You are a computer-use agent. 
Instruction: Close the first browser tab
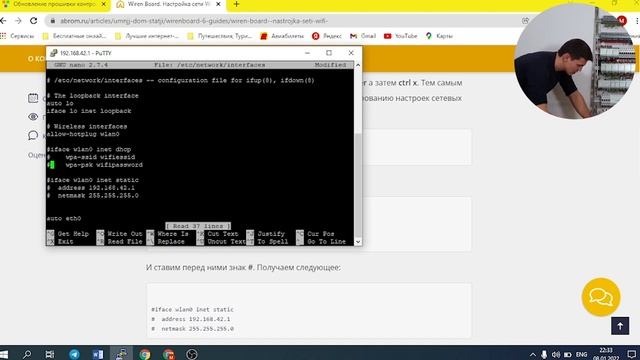pyautogui.click(x=104, y=4)
